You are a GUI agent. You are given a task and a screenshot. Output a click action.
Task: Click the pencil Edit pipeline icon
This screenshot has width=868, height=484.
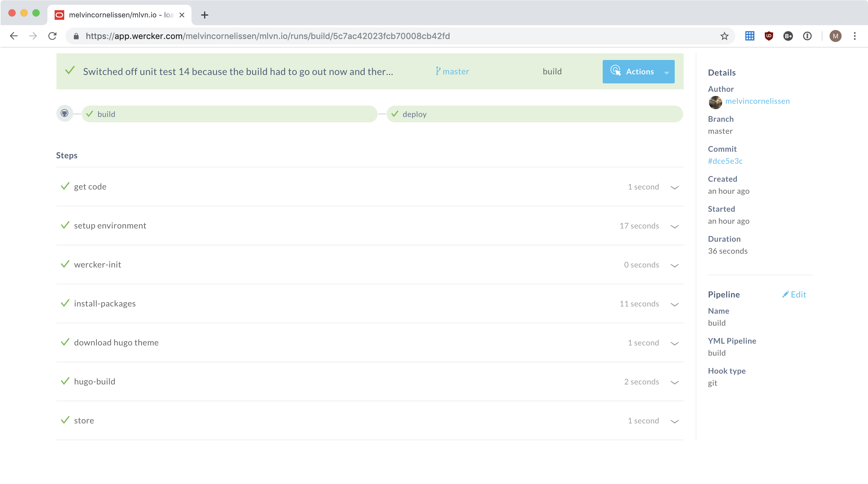coord(785,294)
